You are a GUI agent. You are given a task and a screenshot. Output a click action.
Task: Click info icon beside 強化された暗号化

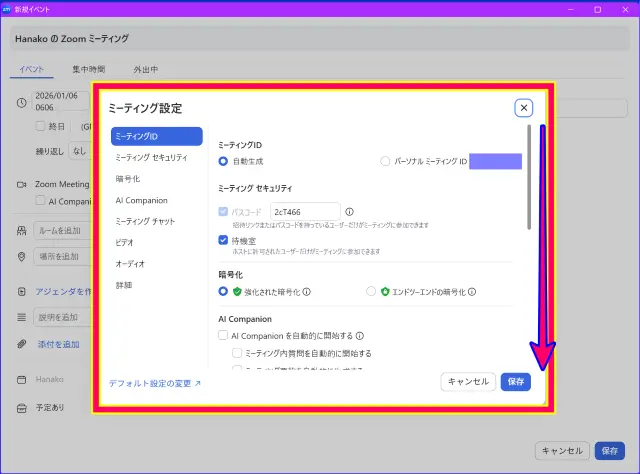click(307, 292)
